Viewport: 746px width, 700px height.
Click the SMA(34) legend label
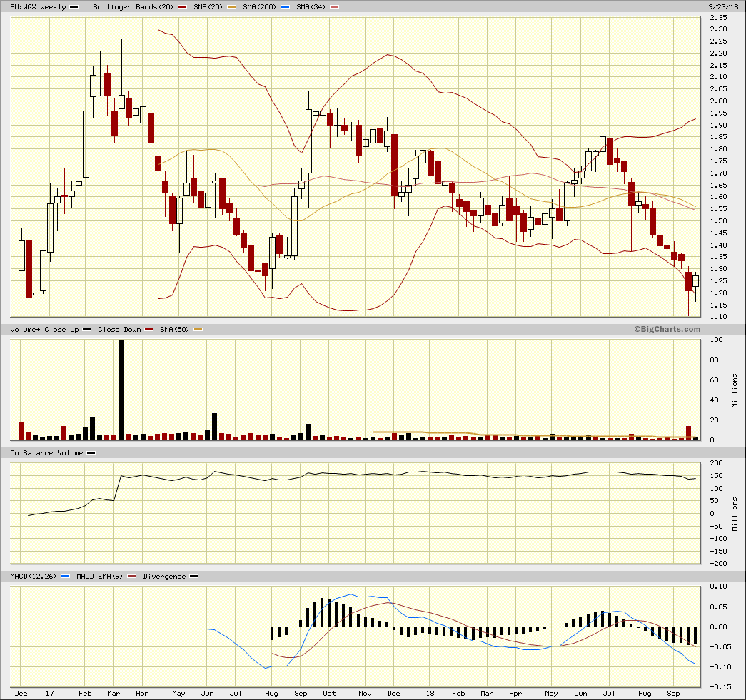311,6
